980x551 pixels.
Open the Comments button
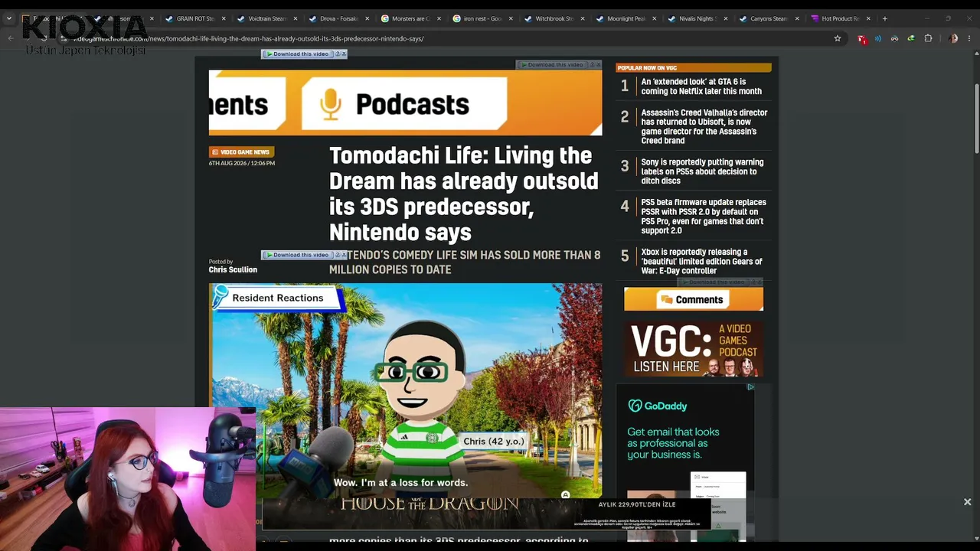694,299
